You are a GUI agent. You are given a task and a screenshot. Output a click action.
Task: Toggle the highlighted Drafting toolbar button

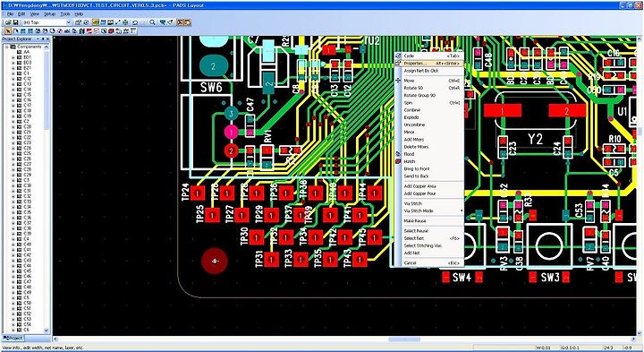(x=96, y=22)
